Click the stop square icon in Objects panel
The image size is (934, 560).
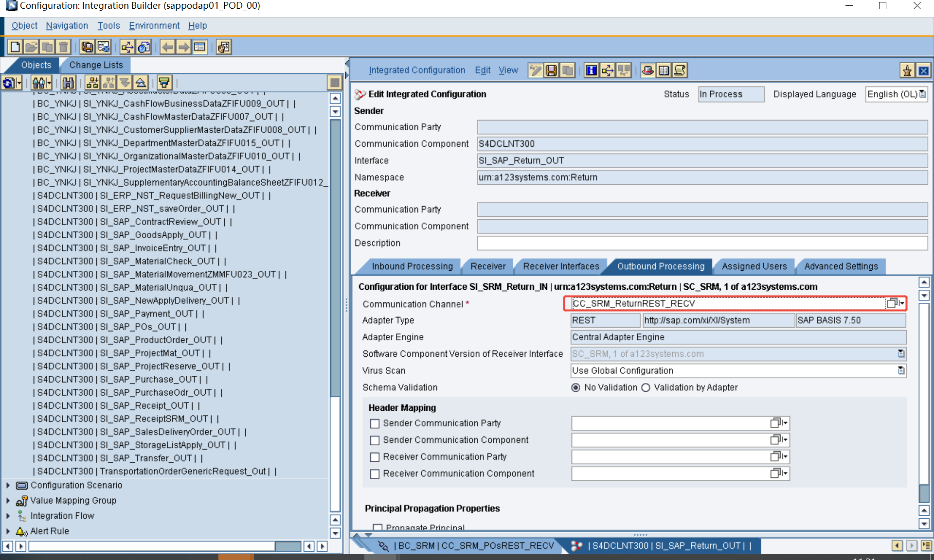tap(335, 83)
